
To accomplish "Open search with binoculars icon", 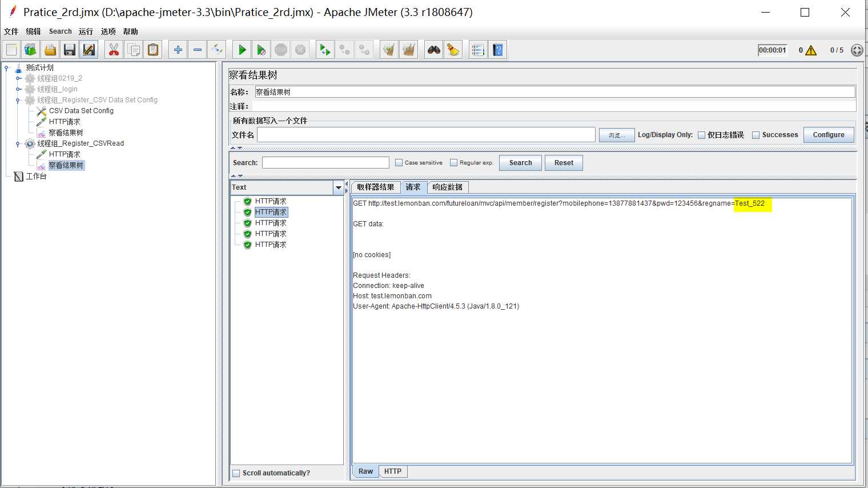I will [x=434, y=50].
